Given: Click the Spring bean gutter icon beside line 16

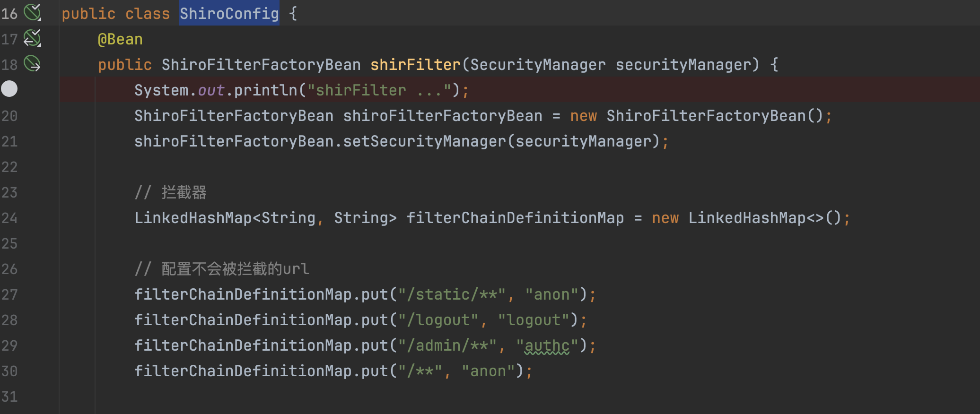Looking at the screenshot, I should [x=32, y=13].
